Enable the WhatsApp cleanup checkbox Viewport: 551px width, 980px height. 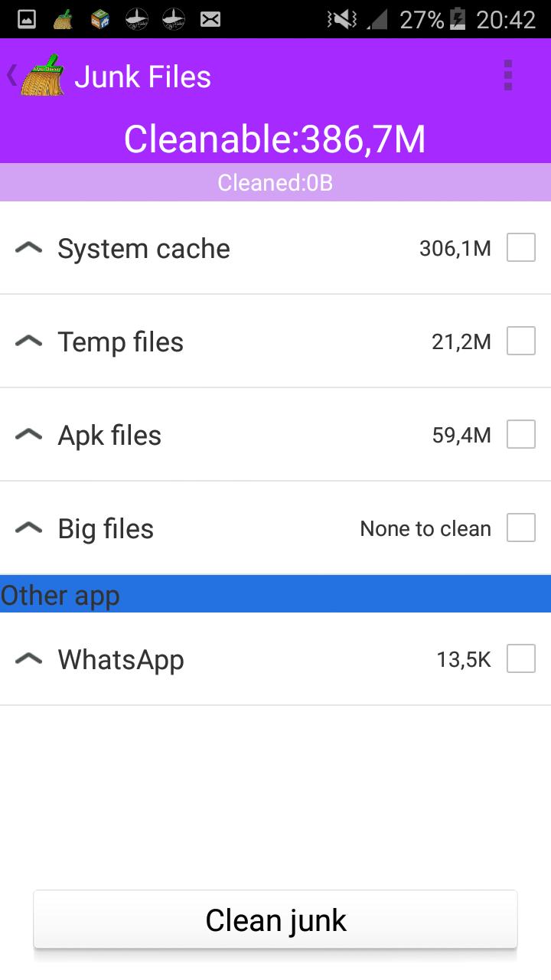[x=521, y=658]
